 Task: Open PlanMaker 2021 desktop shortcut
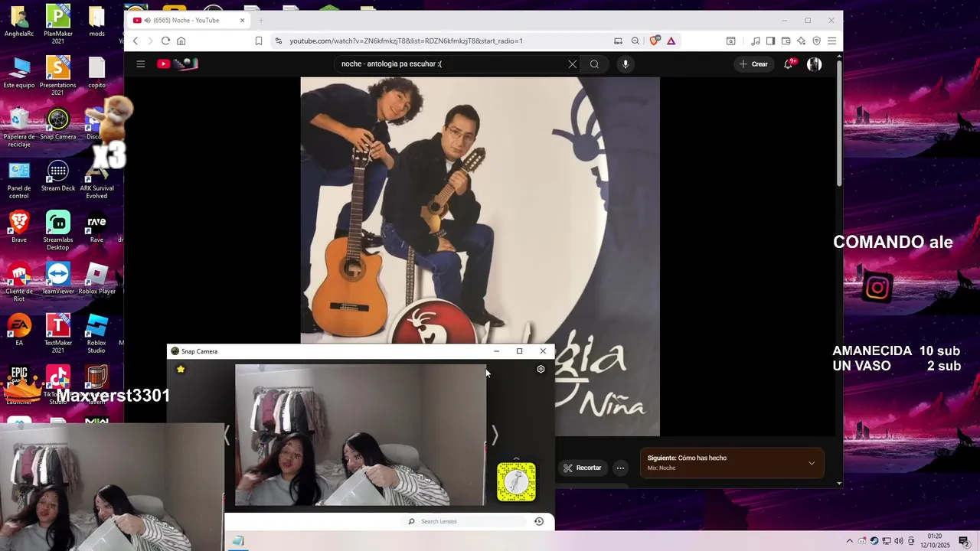[58, 24]
